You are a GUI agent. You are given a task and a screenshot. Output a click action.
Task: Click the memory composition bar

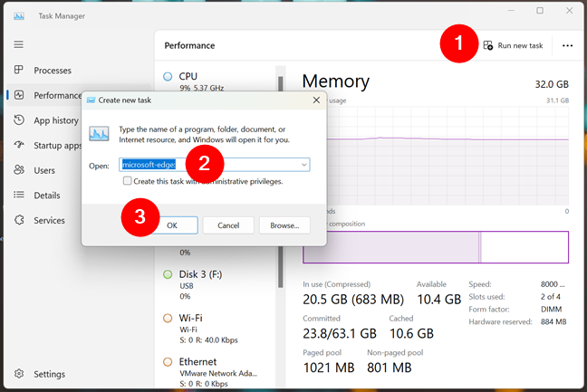(x=435, y=246)
